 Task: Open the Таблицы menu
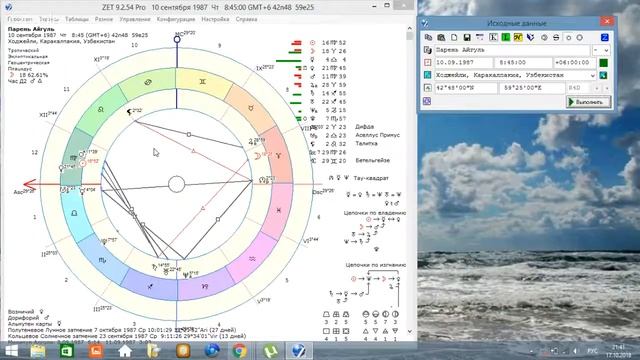[77, 19]
